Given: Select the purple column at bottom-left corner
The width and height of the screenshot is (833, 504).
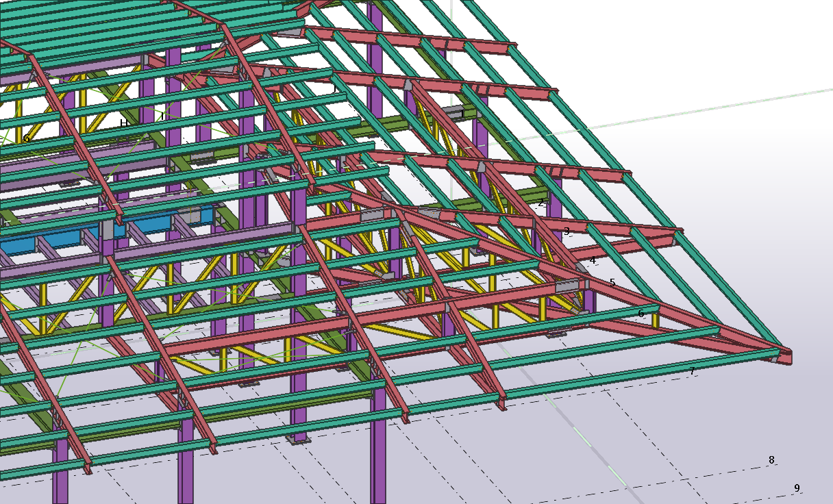Looking at the screenshot, I should (60, 473).
